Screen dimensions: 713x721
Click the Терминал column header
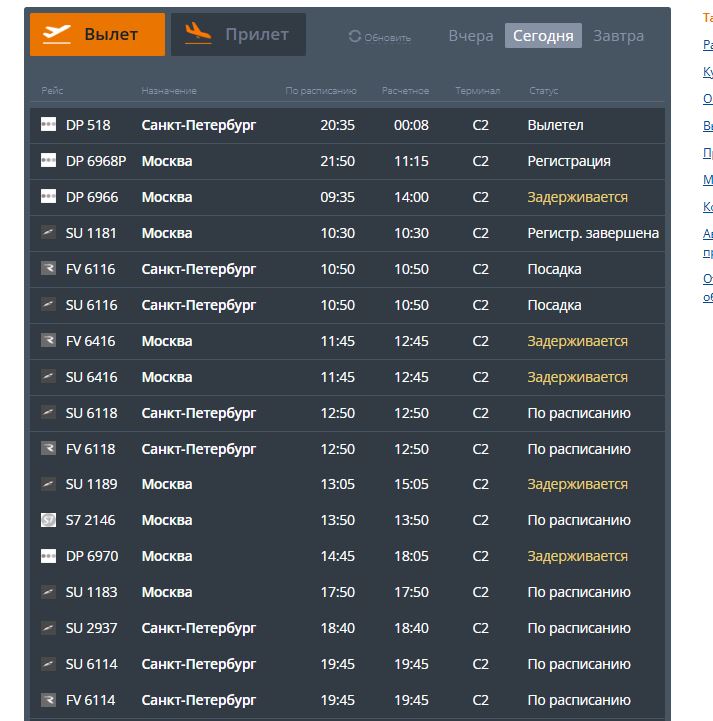pos(478,91)
